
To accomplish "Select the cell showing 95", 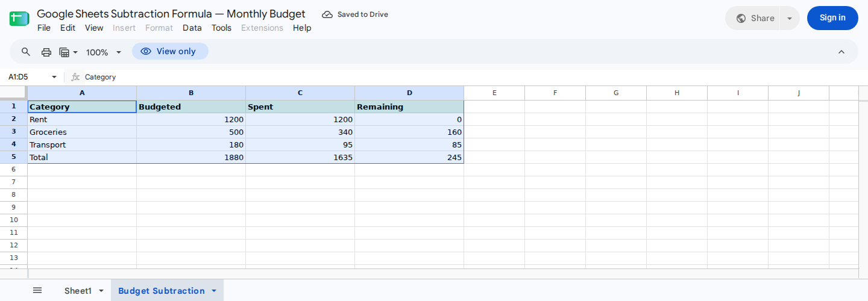I will click(x=300, y=144).
